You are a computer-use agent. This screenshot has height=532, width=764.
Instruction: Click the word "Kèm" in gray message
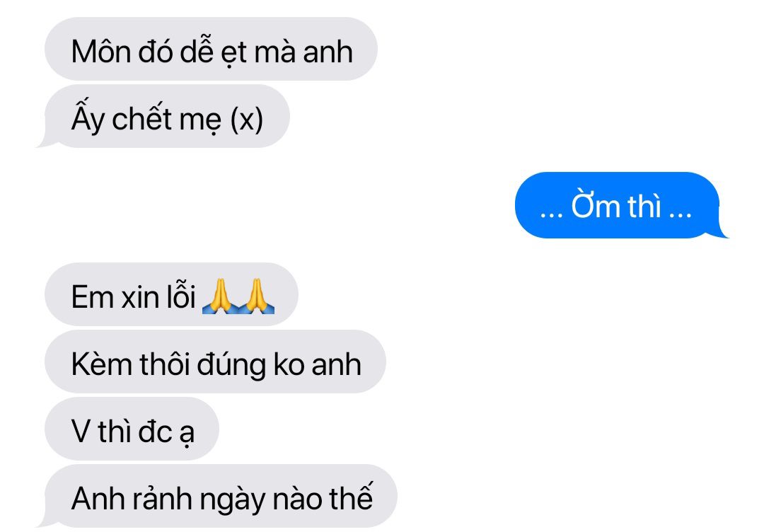point(101,364)
